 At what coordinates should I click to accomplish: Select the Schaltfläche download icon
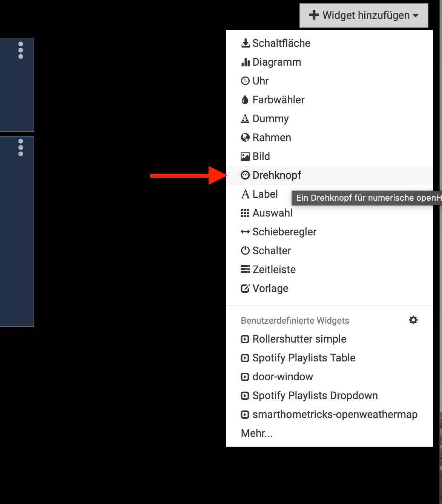pos(246,43)
